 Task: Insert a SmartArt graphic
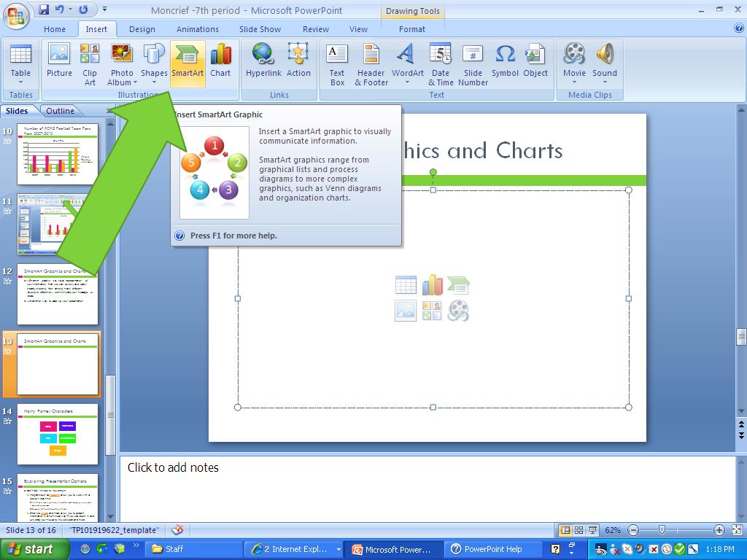coord(187,64)
